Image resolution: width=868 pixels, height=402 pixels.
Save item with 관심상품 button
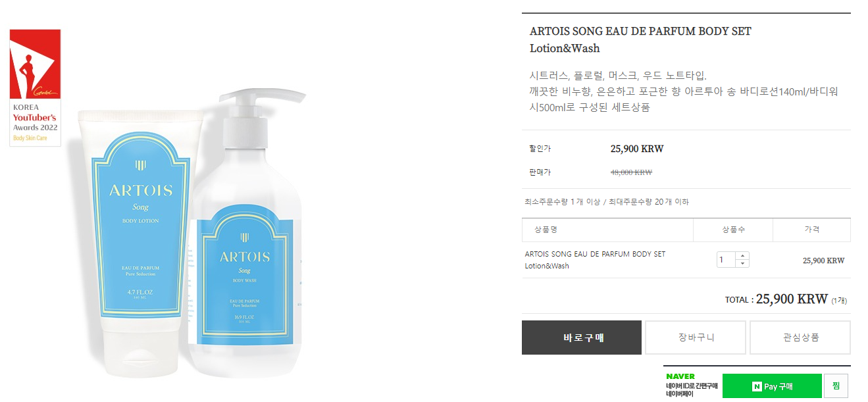pyautogui.click(x=800, y=338)
